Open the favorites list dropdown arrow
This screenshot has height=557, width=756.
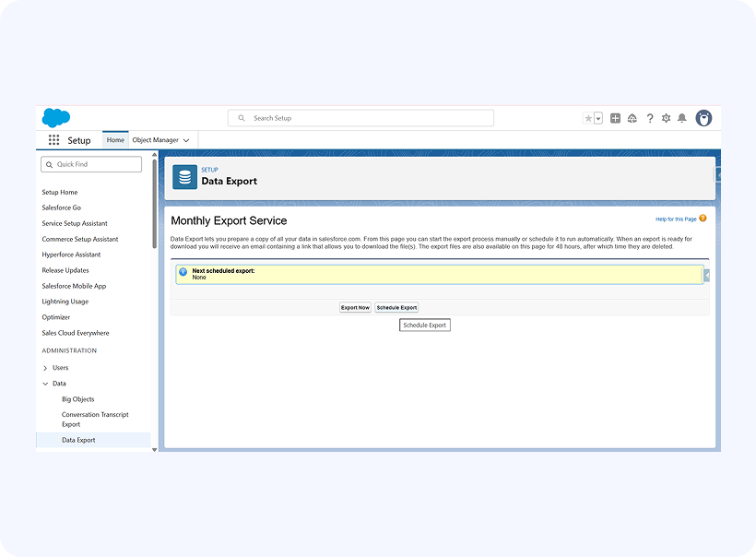tap(598, 118)
